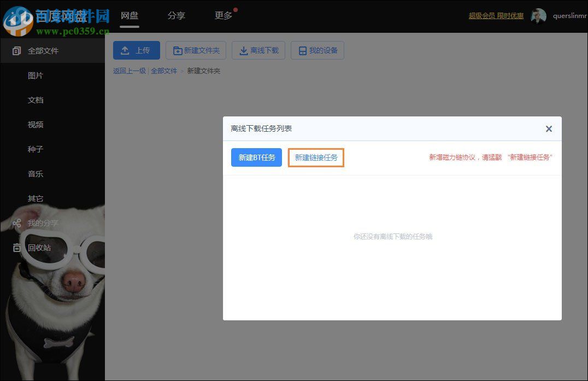Go back using 返回上一级 link
Viewport: 588px width, 381px height.
pos(130,71)
